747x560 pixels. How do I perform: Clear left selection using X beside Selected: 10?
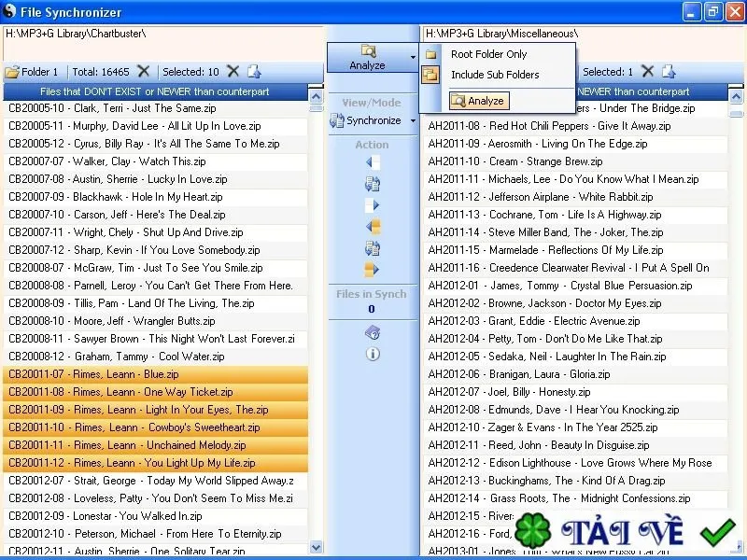233,72
